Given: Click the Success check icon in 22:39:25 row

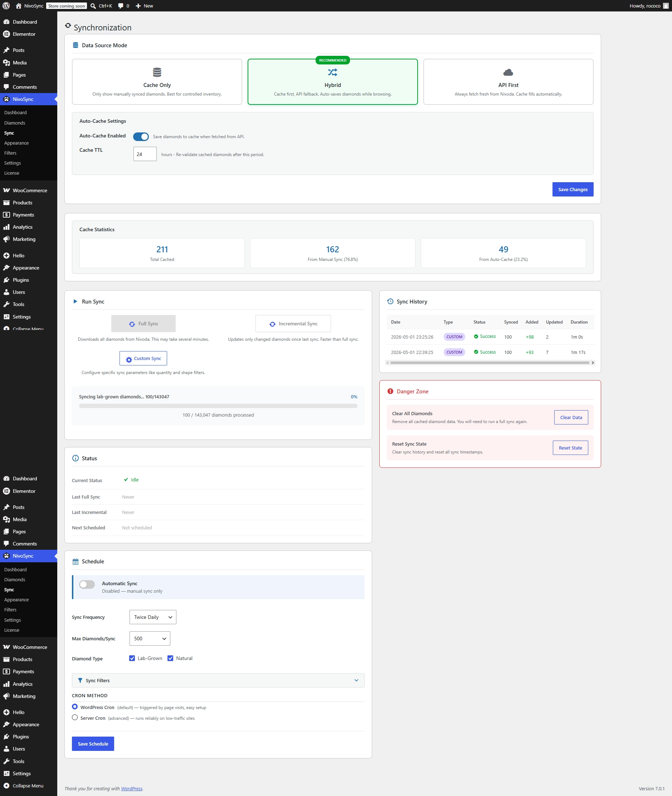Looking at the screenshot, I should (x=476, y=352).
